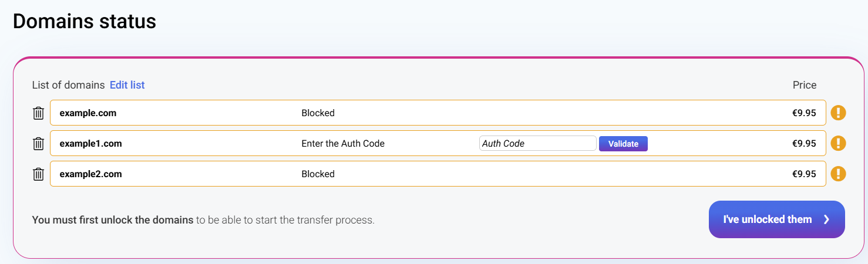Open the orange alert icon on example1.com row

(x=838, y=143)
